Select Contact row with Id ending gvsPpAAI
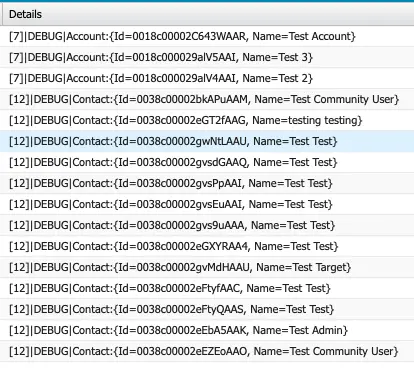 coord(207,183)
